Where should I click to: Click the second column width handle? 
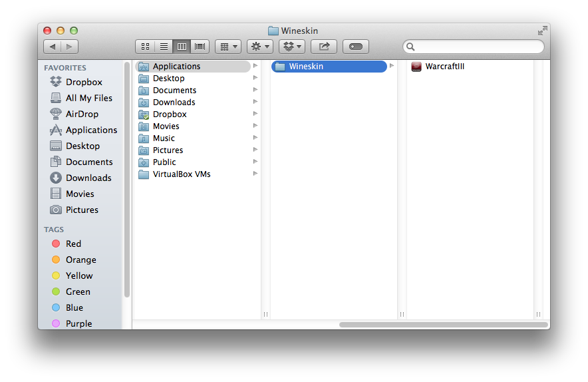402,315
